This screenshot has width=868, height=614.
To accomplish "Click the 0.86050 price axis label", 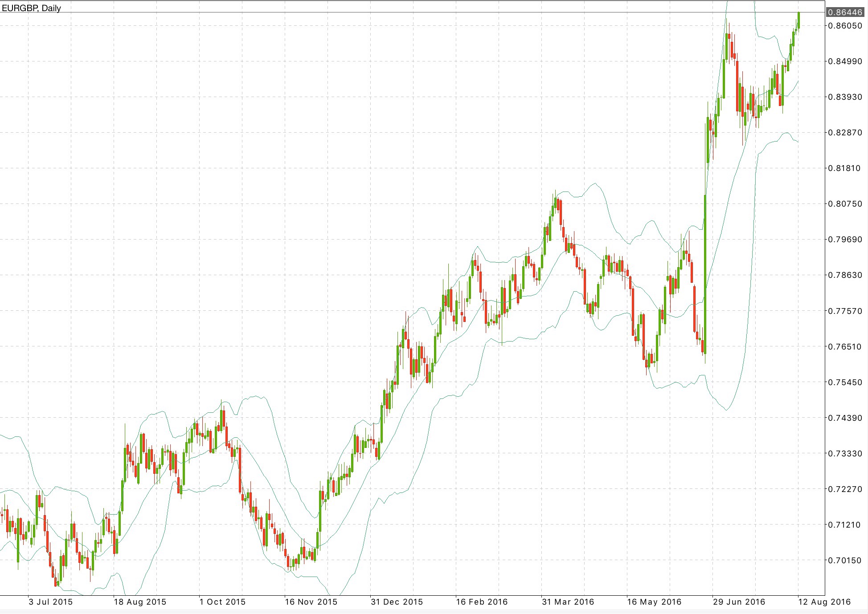I will [x=845, y=26].
